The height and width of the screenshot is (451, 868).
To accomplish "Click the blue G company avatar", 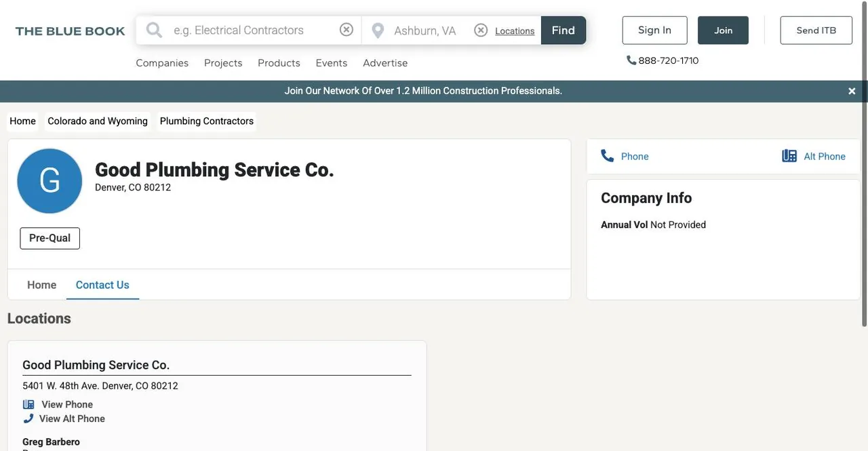I will coord(50,181).
